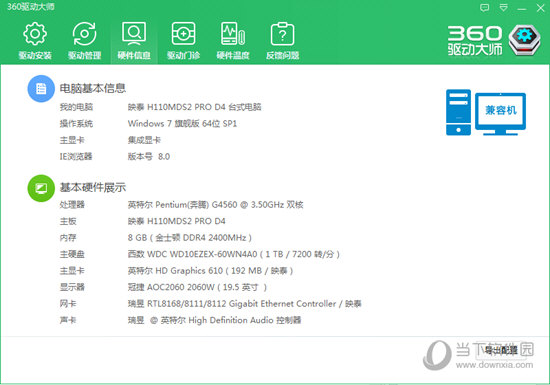Select the 硬件信息 monitor icon tab

click(134, 40)
